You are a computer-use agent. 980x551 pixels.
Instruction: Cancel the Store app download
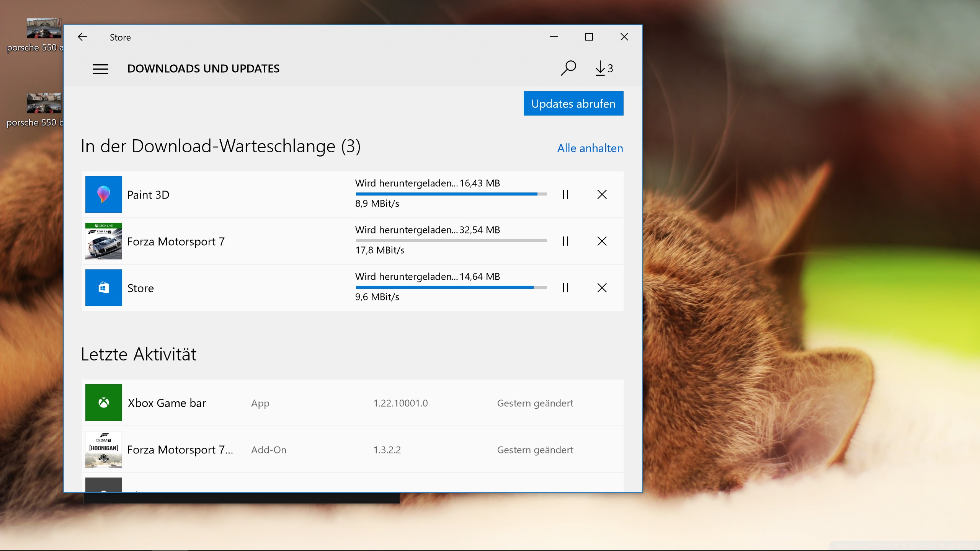click(x=602, y=288)
